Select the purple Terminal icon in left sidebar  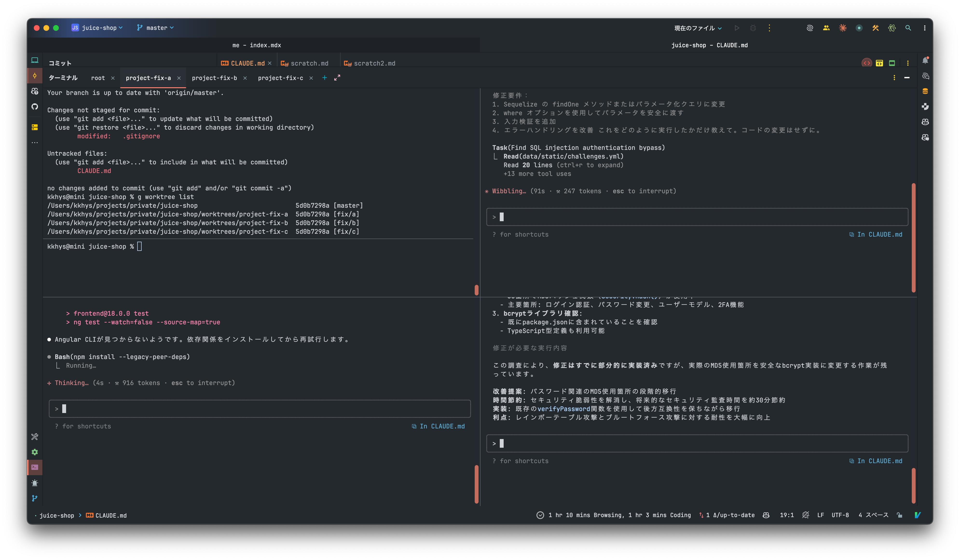[x=34, y=467]
